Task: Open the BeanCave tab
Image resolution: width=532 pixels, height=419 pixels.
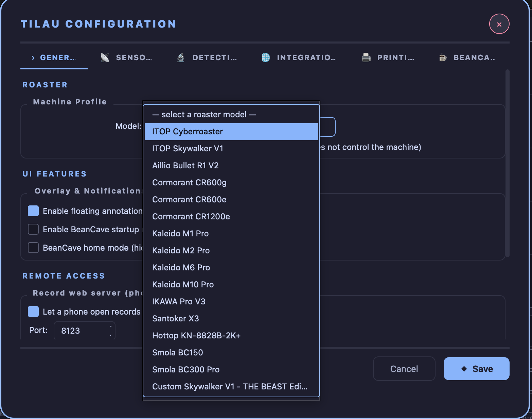Action: [x=467, y=58]
